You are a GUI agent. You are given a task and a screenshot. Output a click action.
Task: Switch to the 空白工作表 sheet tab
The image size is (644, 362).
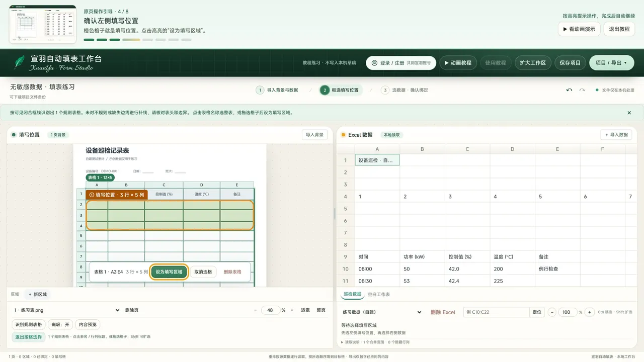[x=379, y=294]
